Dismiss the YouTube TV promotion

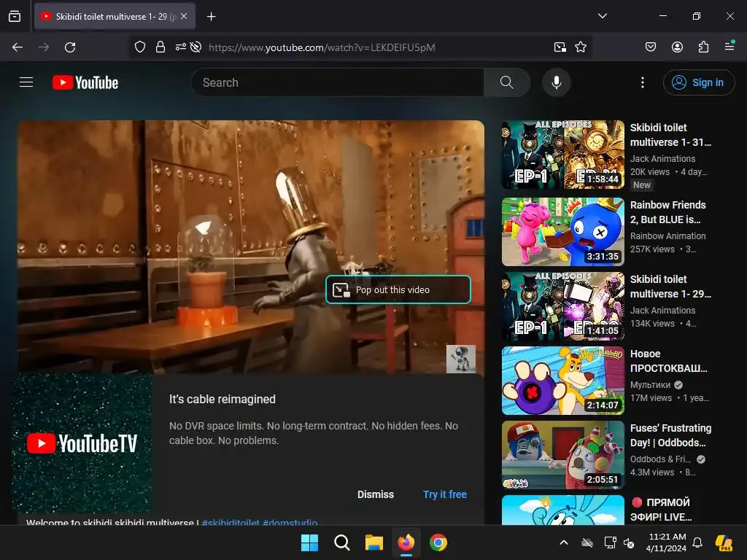pyautogui.click(x=376, y=494)
